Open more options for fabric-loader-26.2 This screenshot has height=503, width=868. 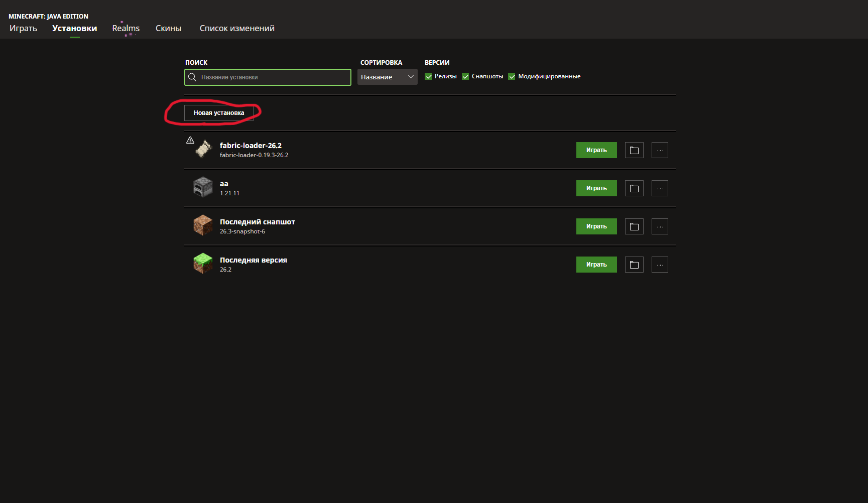click(660, 150)
